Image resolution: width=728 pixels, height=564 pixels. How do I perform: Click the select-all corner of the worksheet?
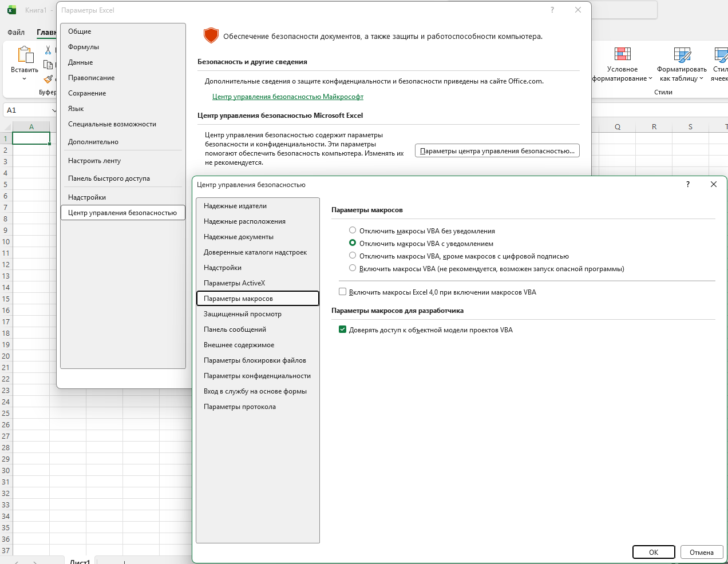6,126
